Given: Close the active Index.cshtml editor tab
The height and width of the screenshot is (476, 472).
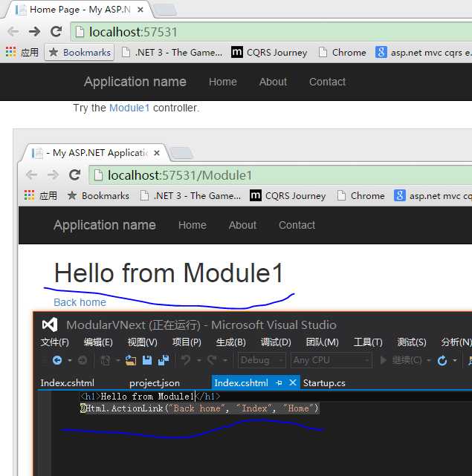Looking at the screenshot, I should click(x=293, y=382).
